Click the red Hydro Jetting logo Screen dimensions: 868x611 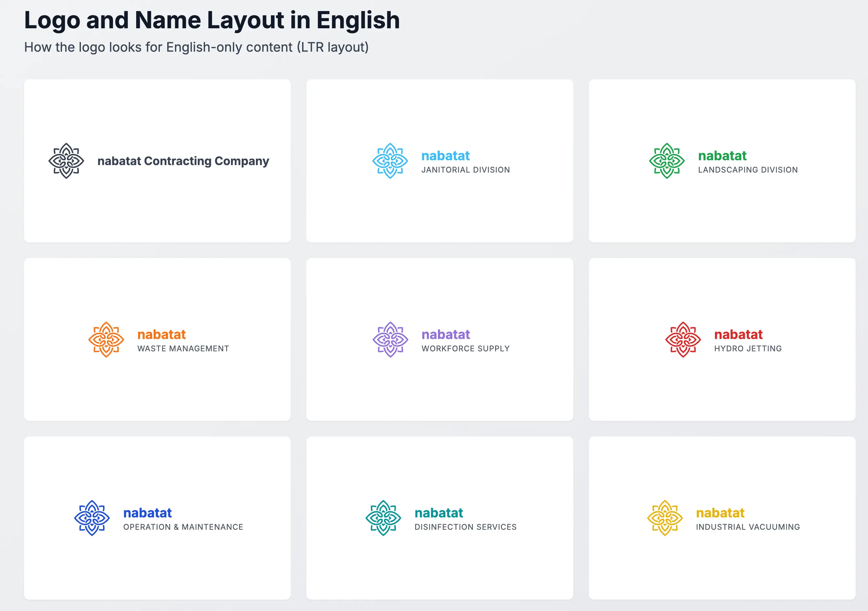click(x=683, y=340)
